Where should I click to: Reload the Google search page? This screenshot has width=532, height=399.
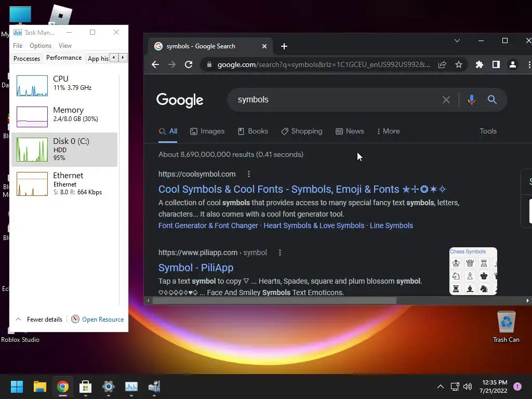point(189,64)
